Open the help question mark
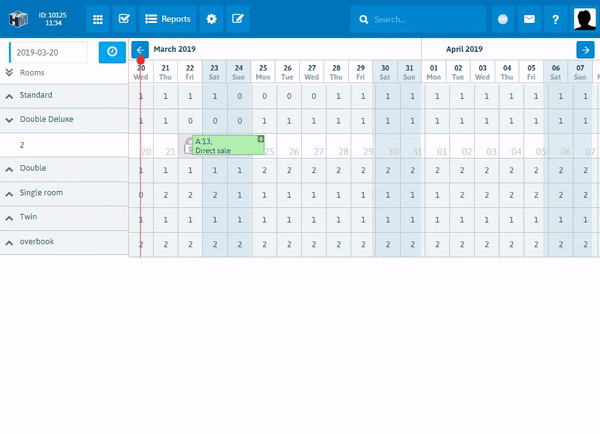Viewport: 600px width, 434px height. coord(556,19)
